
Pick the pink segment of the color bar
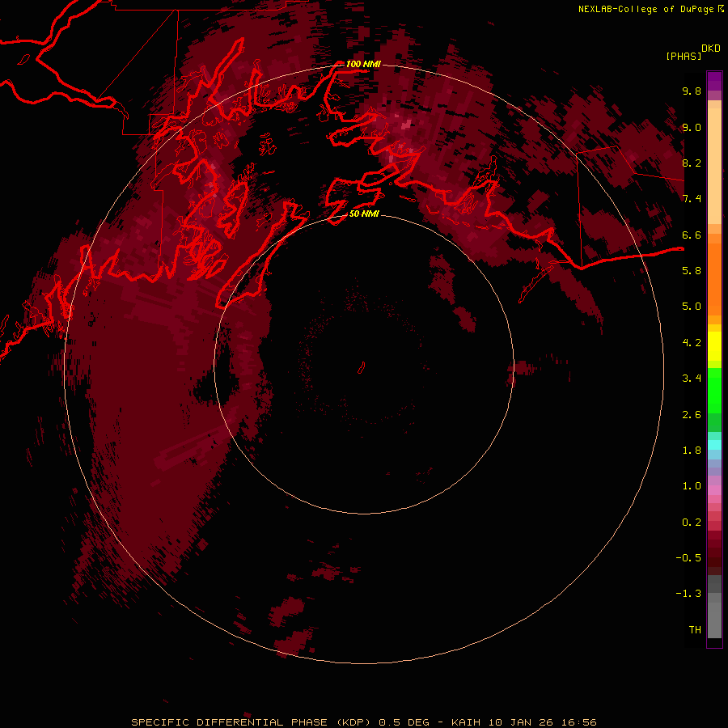click(x=714, y=490)
